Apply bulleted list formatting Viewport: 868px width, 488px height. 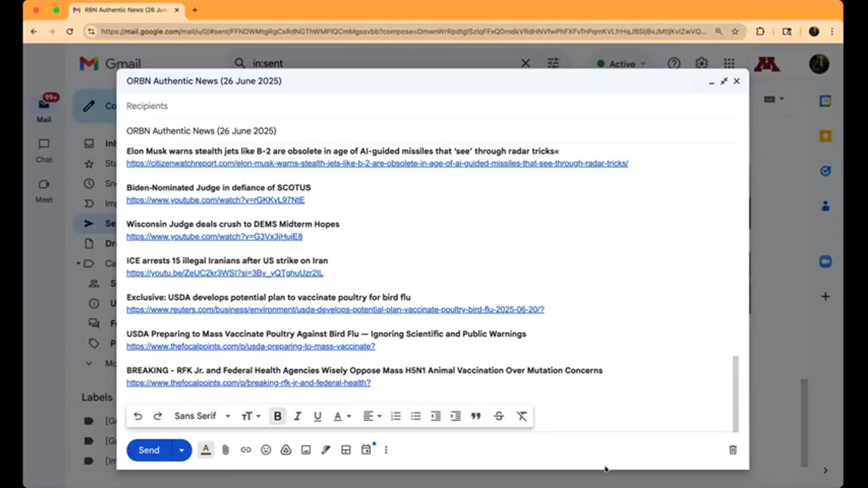click(x=416, y=416)
